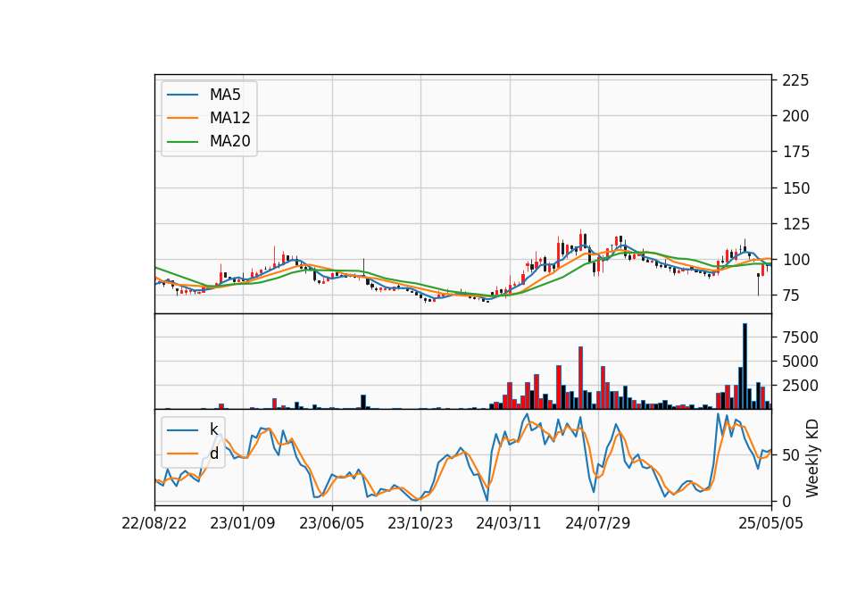Click the Weekly KD axis title

click(x=812, y=458)
